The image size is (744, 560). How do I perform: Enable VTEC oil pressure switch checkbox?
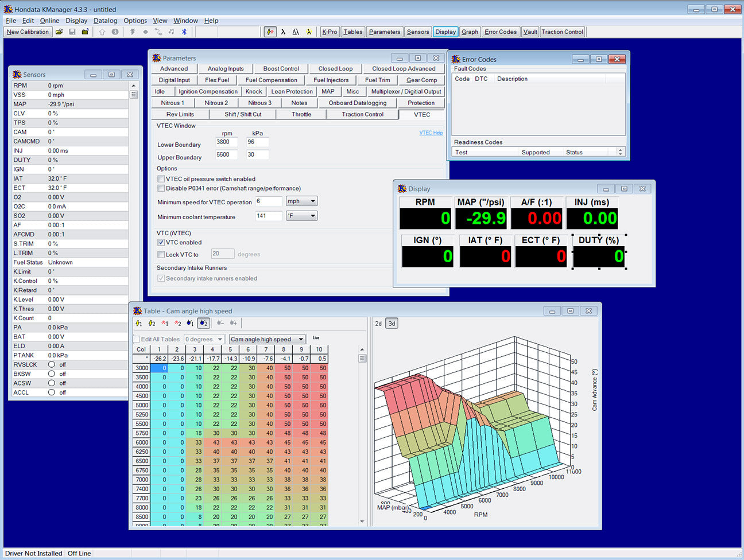click(161, 179)
